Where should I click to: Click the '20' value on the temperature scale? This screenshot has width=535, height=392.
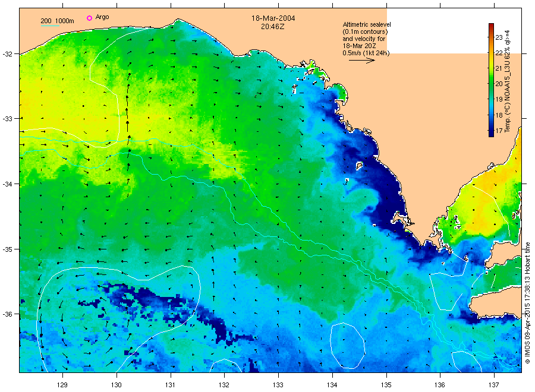(499, 84)
